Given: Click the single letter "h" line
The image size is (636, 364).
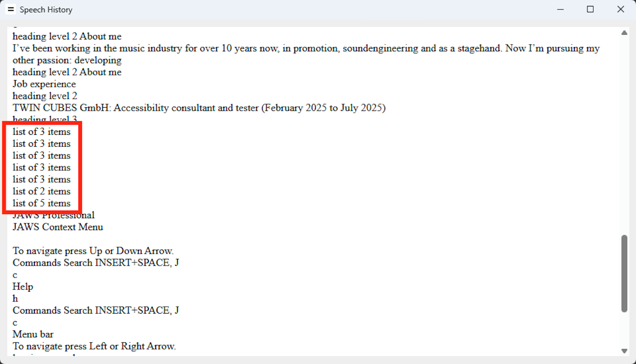Looking at the screenshot, I should (15, 299).
